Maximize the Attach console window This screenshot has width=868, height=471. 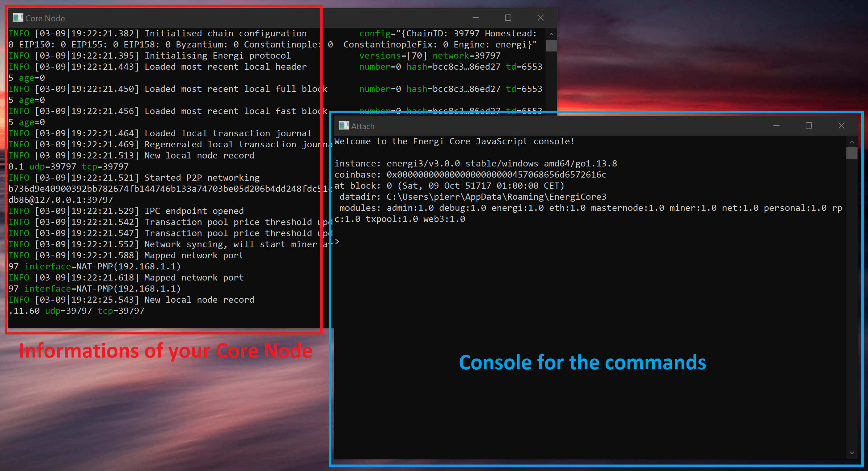(x=809, y=125)
